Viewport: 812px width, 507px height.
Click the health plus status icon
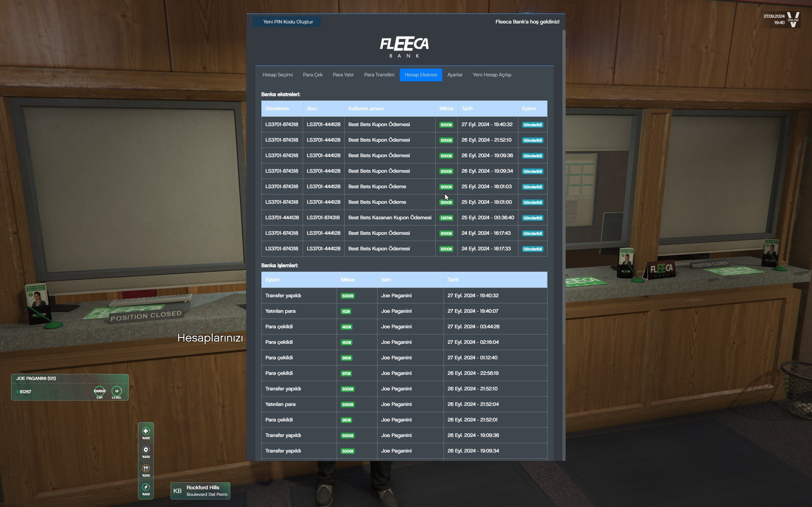tap(146, 431)
